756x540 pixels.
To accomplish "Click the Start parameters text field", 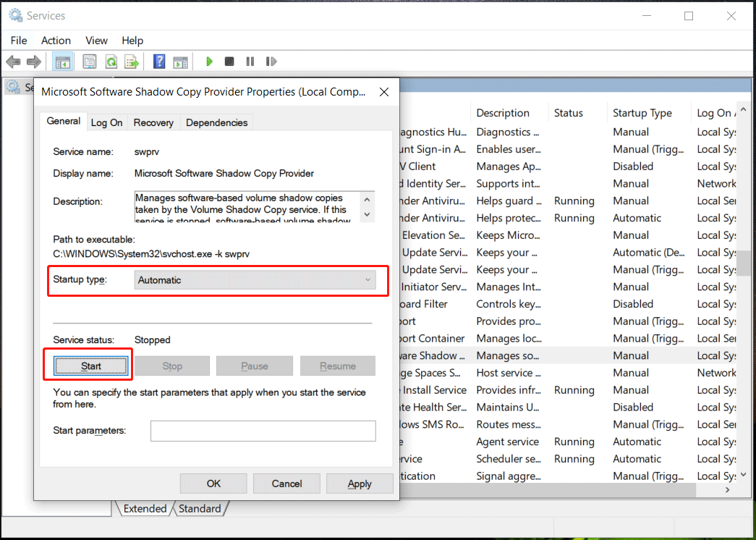I will pos(263,431).
